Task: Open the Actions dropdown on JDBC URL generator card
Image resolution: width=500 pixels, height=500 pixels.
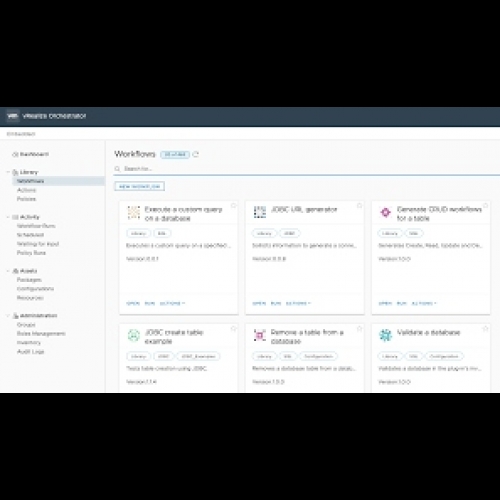Action: [x=298, y=303]
